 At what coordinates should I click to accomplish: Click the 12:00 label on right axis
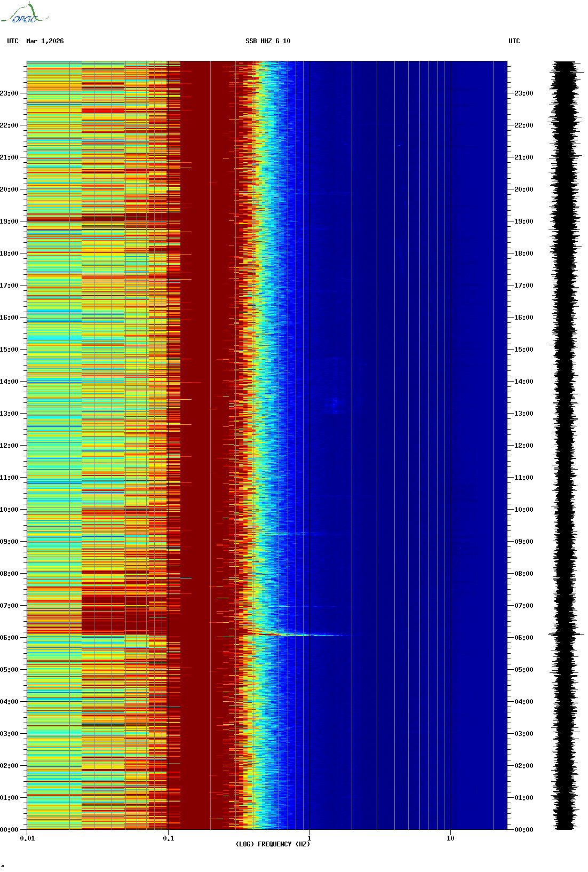[523, 446]
